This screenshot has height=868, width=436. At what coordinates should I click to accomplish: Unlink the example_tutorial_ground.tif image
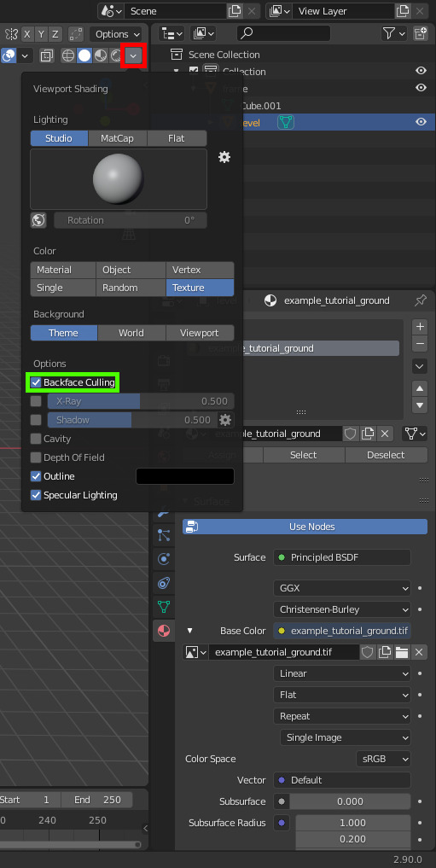(419, 652)
